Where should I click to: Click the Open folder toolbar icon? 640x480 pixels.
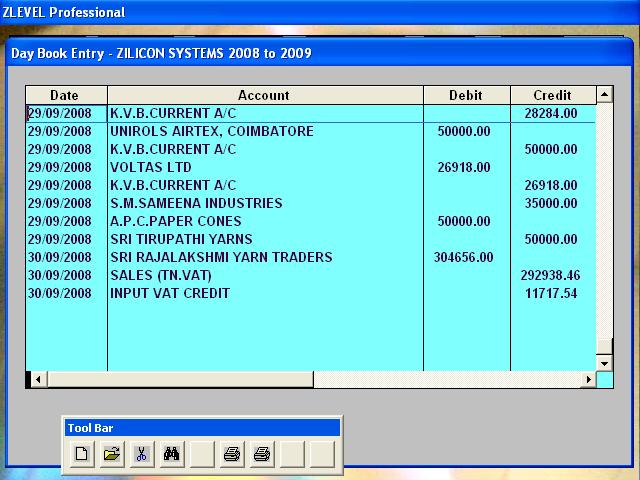(x=112, y=454)
